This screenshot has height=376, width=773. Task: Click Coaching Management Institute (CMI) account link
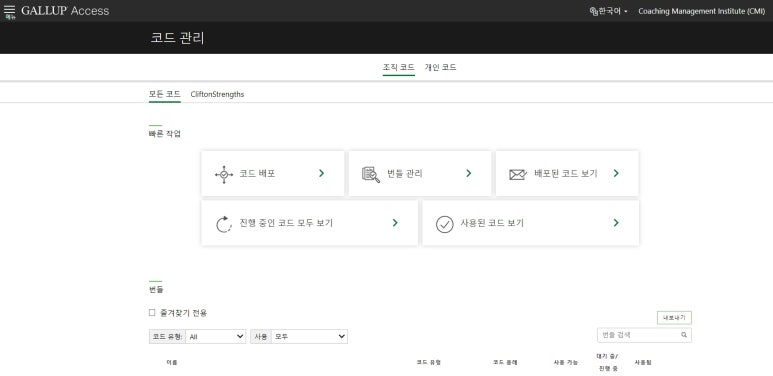pos(702,11)
